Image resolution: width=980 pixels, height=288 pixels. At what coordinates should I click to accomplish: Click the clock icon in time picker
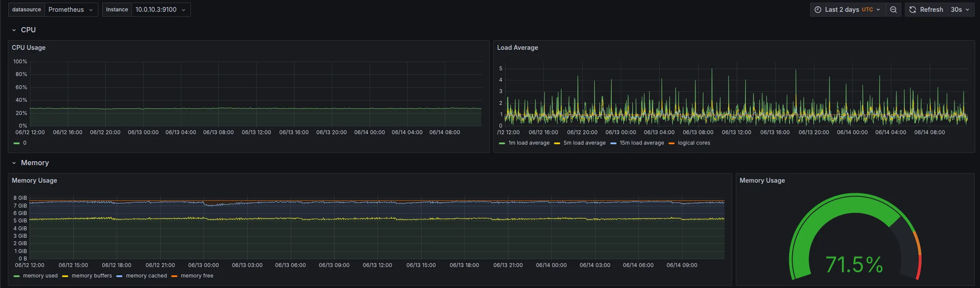tap(817, 10)
